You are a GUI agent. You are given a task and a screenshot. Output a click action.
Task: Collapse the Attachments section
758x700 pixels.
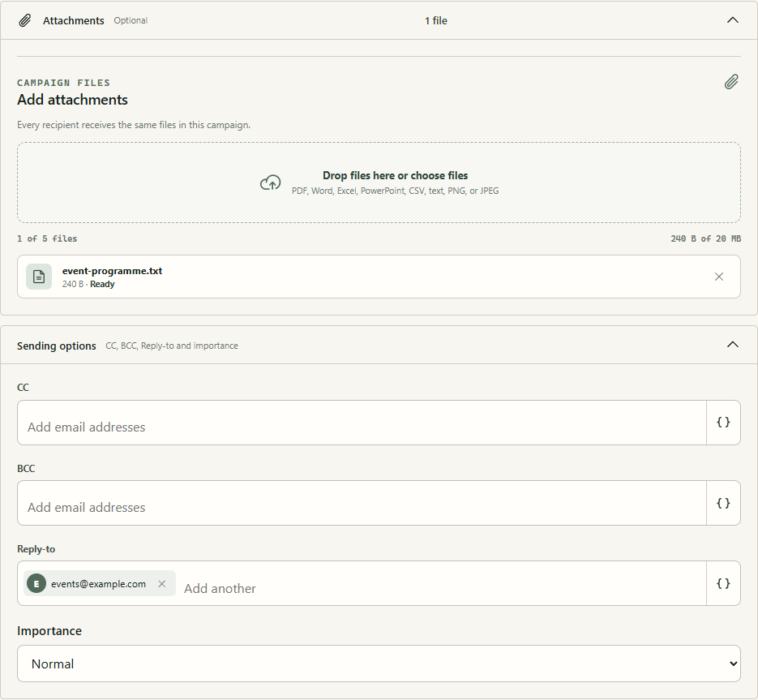click(x=733, y=20)
